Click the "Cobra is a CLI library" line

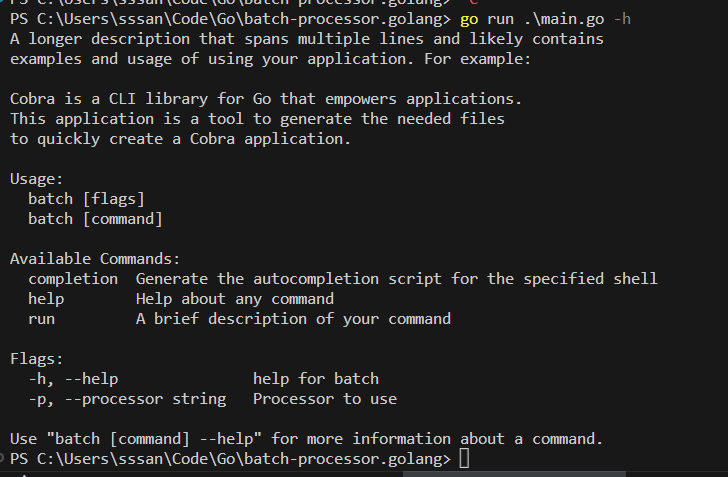tap(266, 99)
